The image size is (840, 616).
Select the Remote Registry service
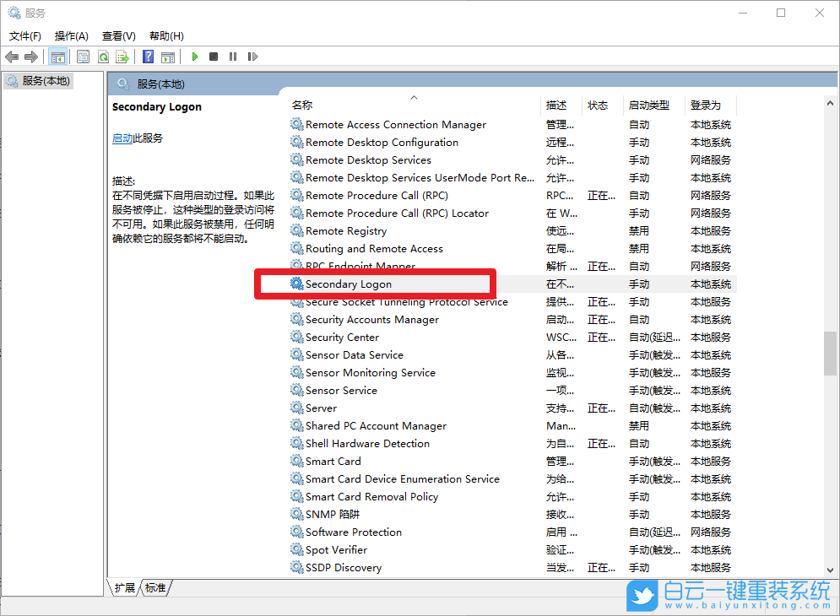(x=346, y=230)
